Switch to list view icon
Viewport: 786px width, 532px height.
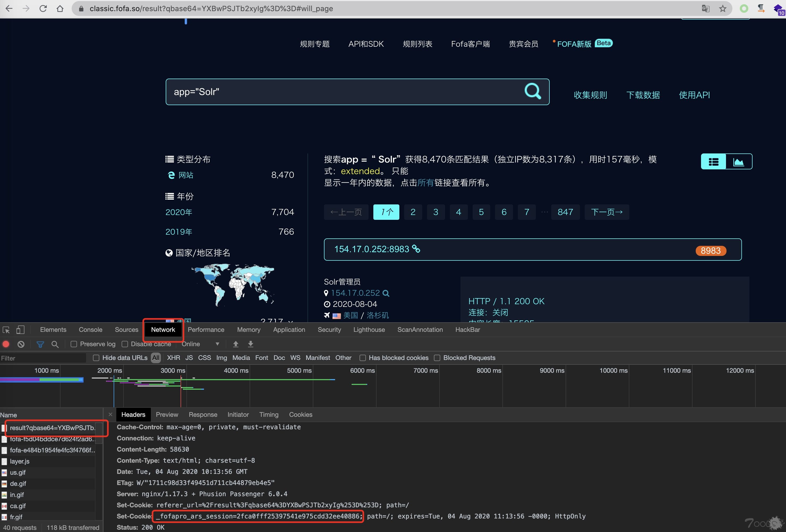pos(714,162)
